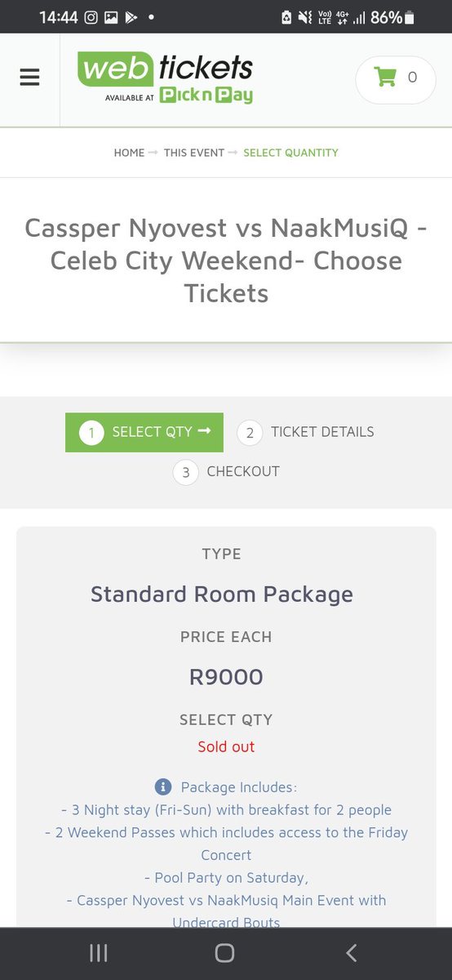Open the recent apps button
Viewport: 452px width, 980px height.
99,953
